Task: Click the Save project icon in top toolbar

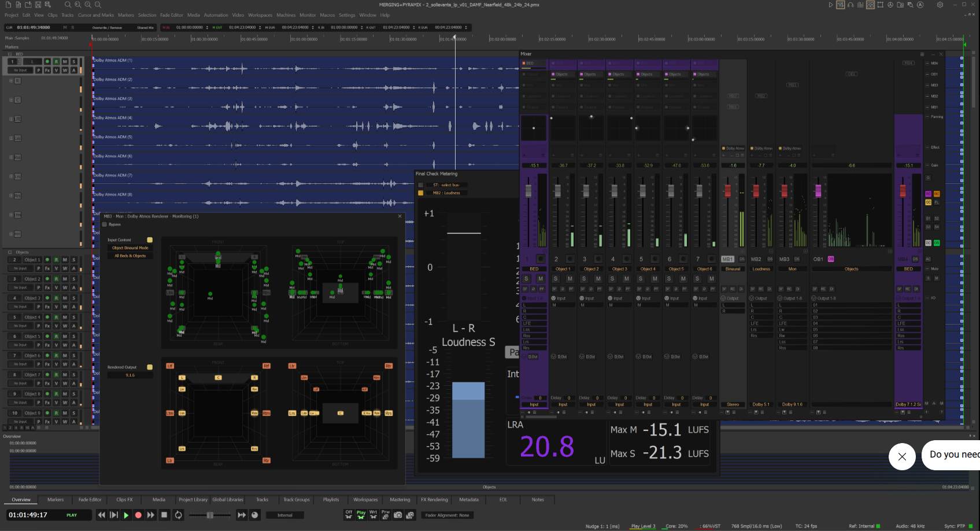Action: pyautogui.click(x=38, y=5)
